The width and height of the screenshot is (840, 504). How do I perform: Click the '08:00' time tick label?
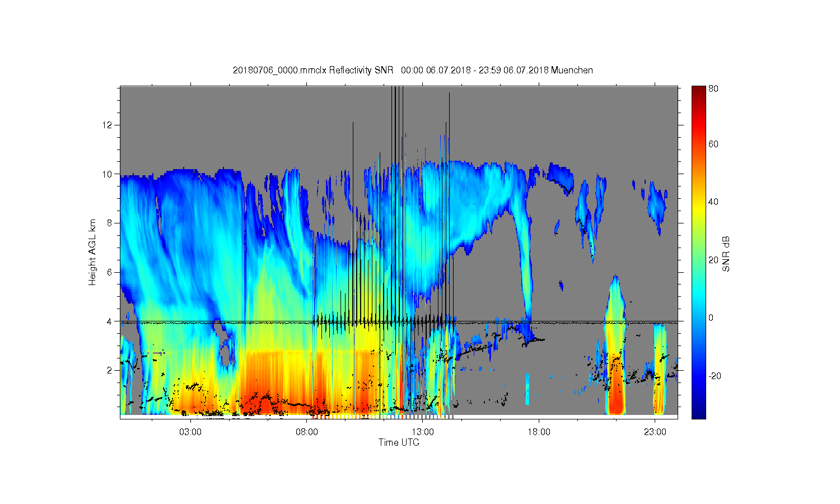[307, 432]
